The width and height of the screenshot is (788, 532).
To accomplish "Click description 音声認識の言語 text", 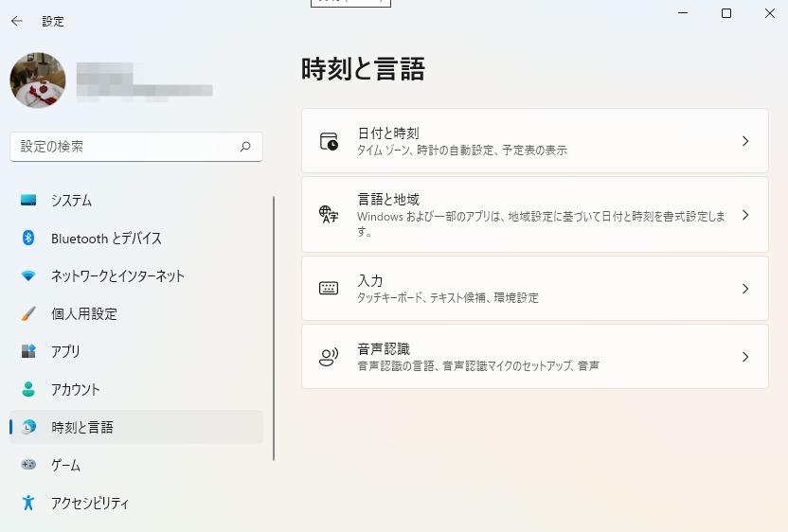I will coord(478,366).
